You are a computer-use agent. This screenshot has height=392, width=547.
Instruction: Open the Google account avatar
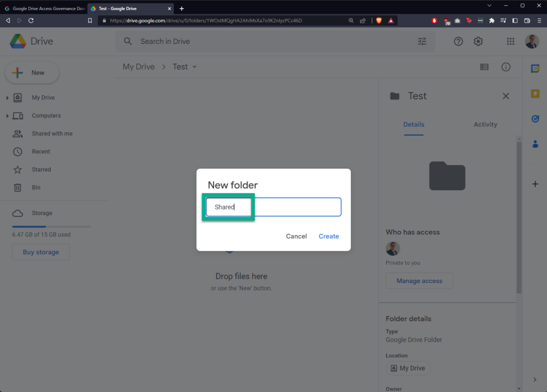(x=532, y=41)
